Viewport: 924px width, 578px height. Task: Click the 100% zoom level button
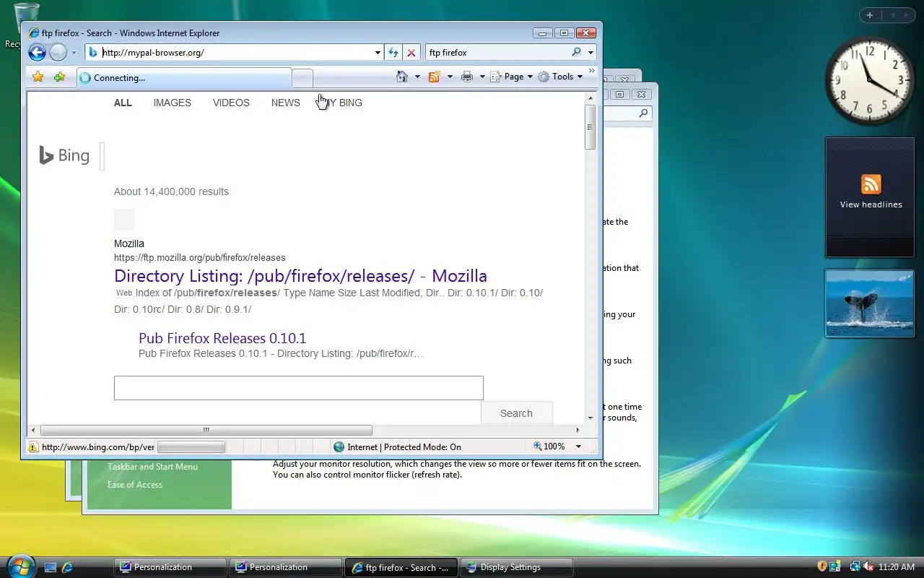(x=549, y=447)
